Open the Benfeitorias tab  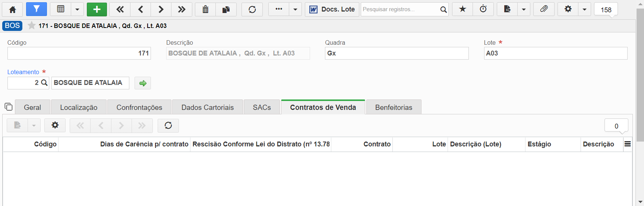pyautogui.click(x=394, y=107)
